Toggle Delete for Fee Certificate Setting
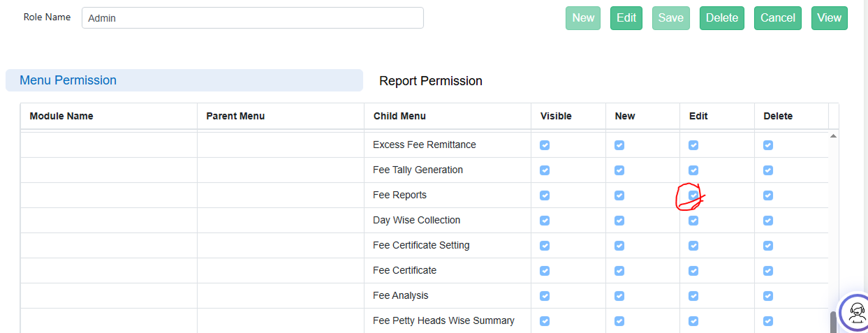Screen dimensions: 868x333 [768, 246]
